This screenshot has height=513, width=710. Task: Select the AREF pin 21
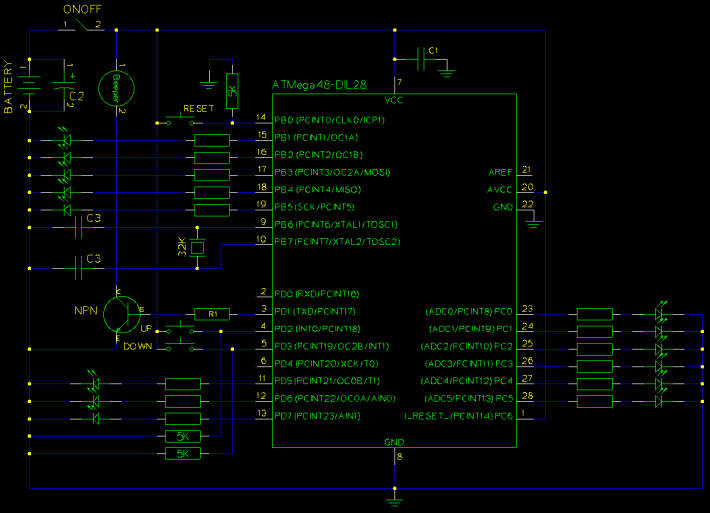500,171
